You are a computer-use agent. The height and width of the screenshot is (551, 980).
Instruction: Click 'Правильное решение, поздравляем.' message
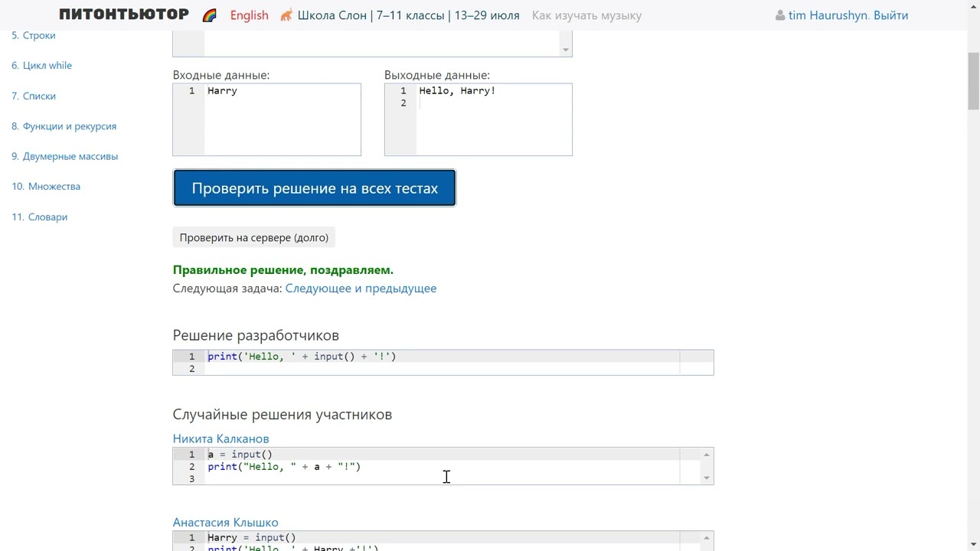tap(283, 270)
